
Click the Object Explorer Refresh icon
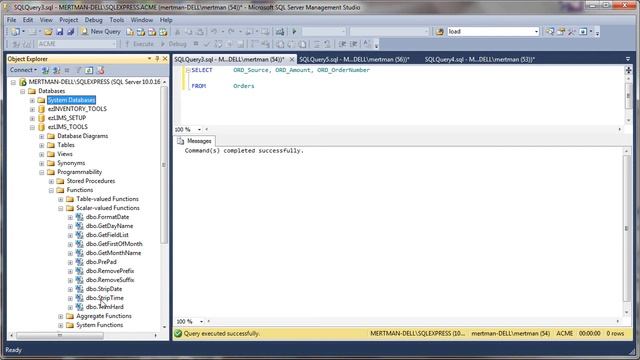click(89, 71)
